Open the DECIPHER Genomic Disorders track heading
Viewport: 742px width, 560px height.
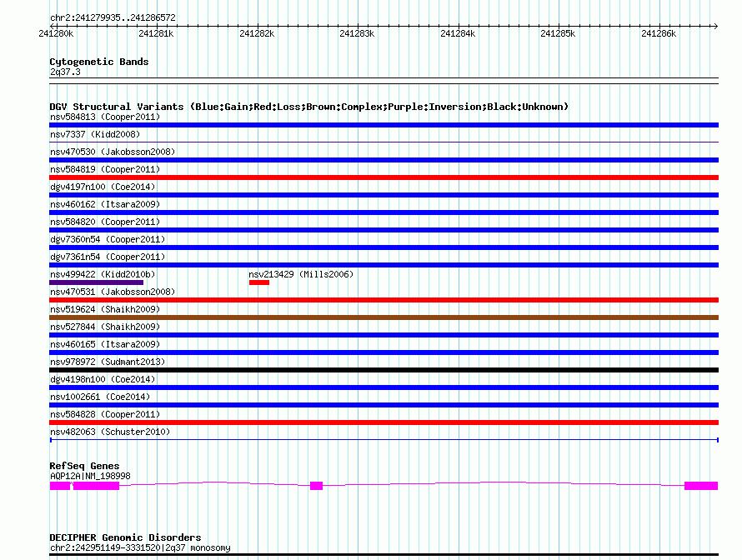(125, 537)
